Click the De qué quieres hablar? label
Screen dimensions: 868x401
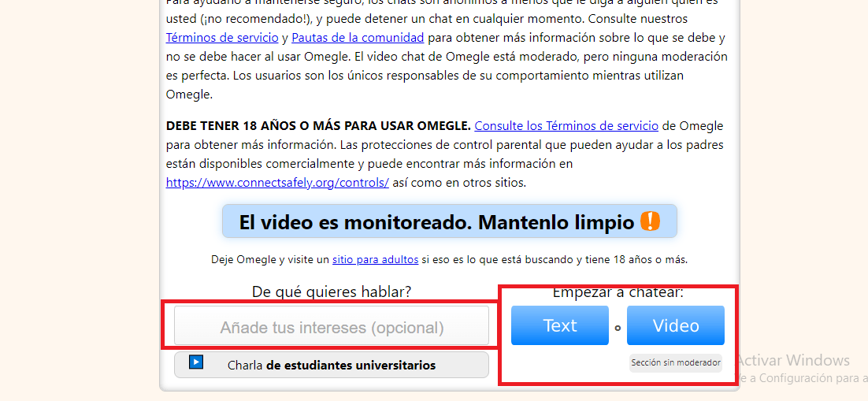click(x=332, y=291)
